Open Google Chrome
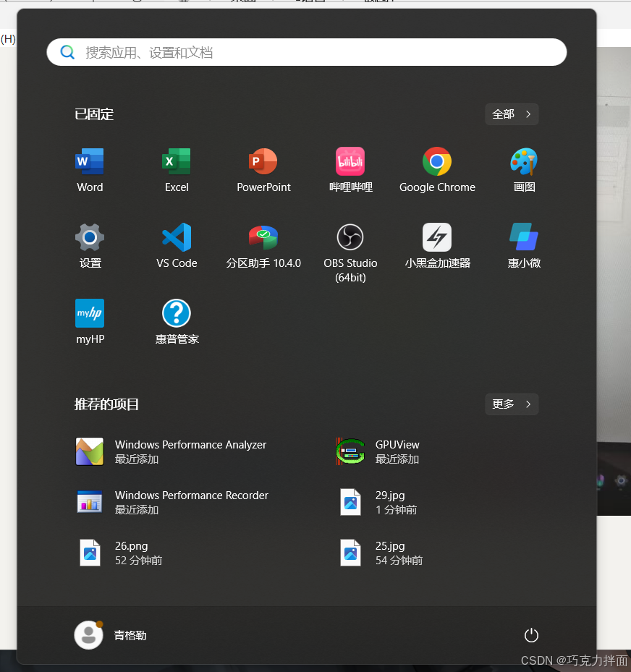Screen dimensions: 631x672 [437, 170]
